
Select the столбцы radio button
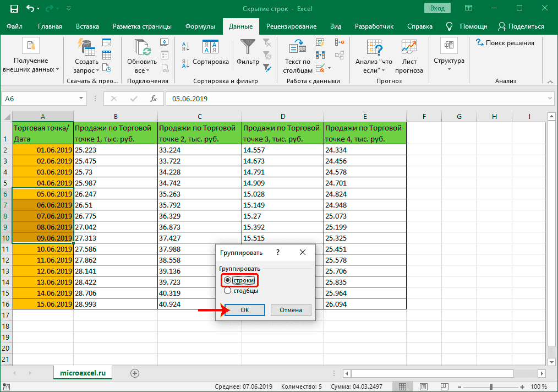point(227,291)
